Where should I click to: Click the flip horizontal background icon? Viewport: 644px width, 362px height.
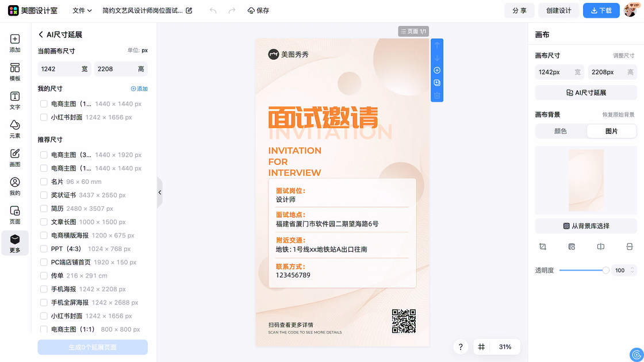pos(600,247)
